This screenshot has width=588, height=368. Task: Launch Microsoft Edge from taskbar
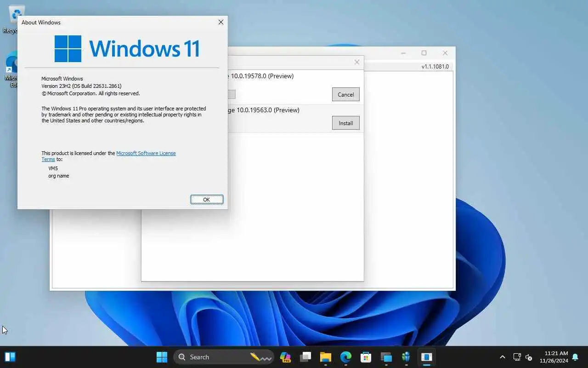pyautogui.click(x=346, y=357)
